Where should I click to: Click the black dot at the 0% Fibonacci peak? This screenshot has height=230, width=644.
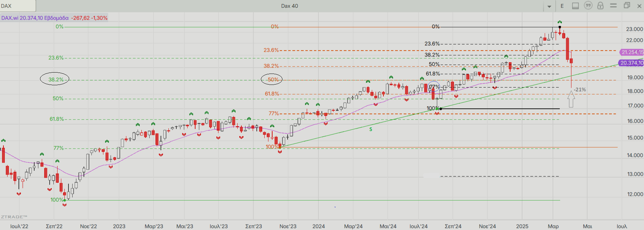560,27
